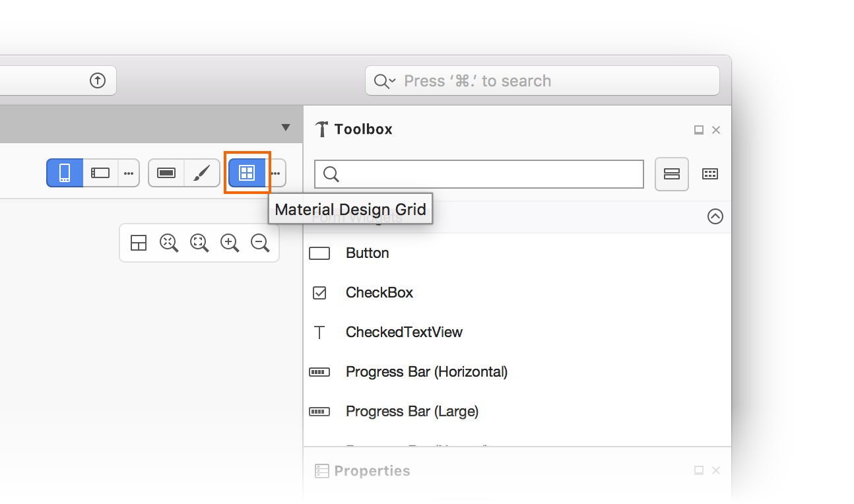Screen dimensions: 854x504
Task: Toggle the Material Design Grid button
Action: (x=247, y=173)
